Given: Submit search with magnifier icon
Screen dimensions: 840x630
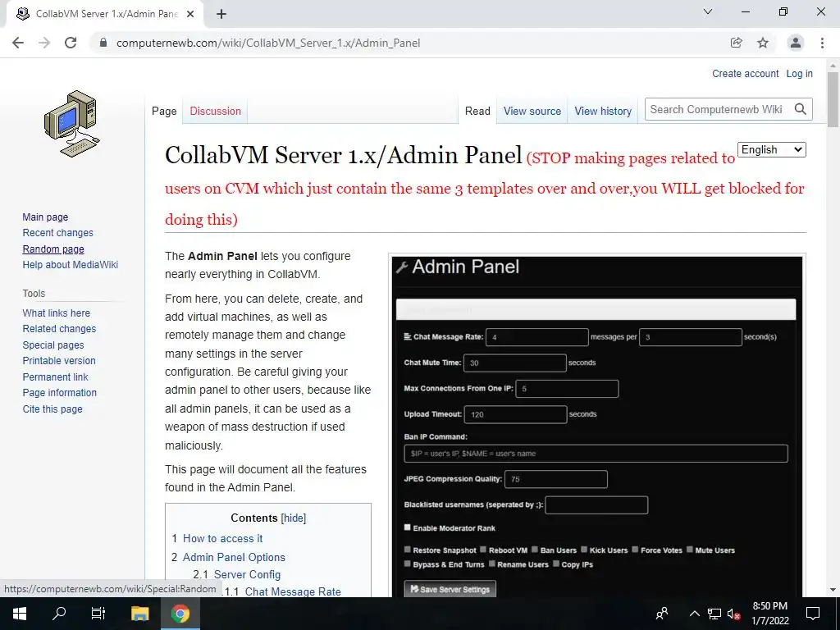Looking at the screenshot, I should tap(801, 109).
